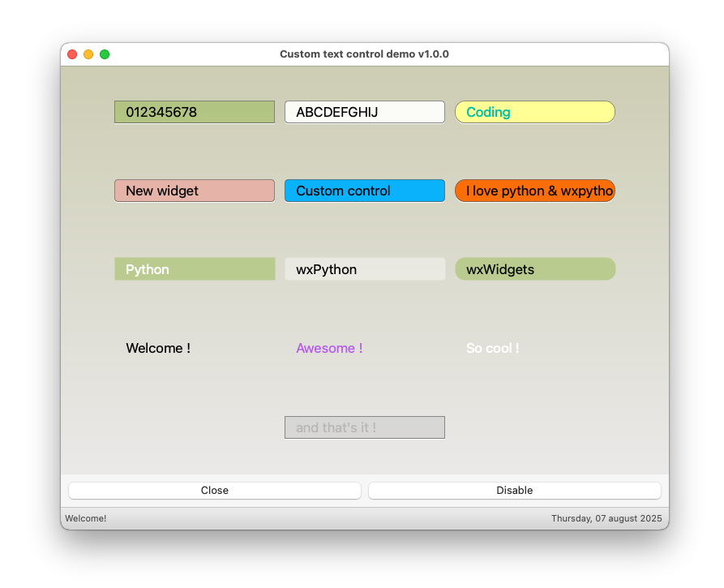Focus the rounded wxWidgets text field
Viewport: 724px width, 588px height.
coord(535,269)
